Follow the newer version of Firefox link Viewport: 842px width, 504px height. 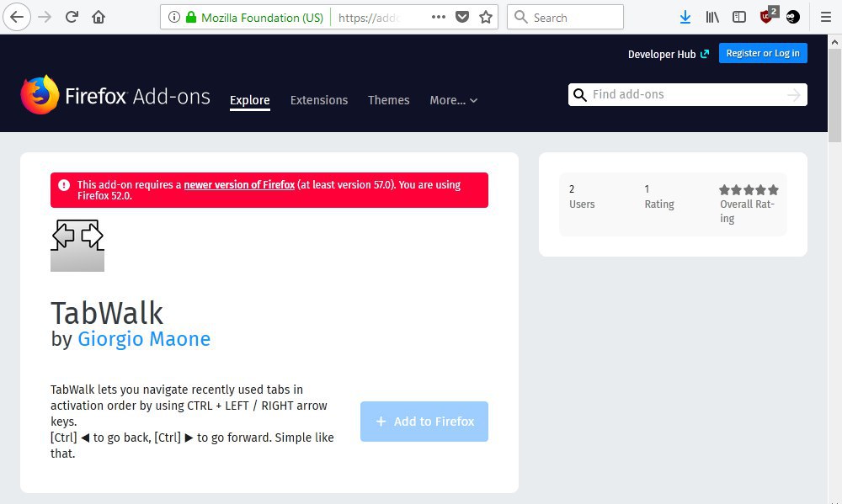pyautogui.click(x=239, y=184)
